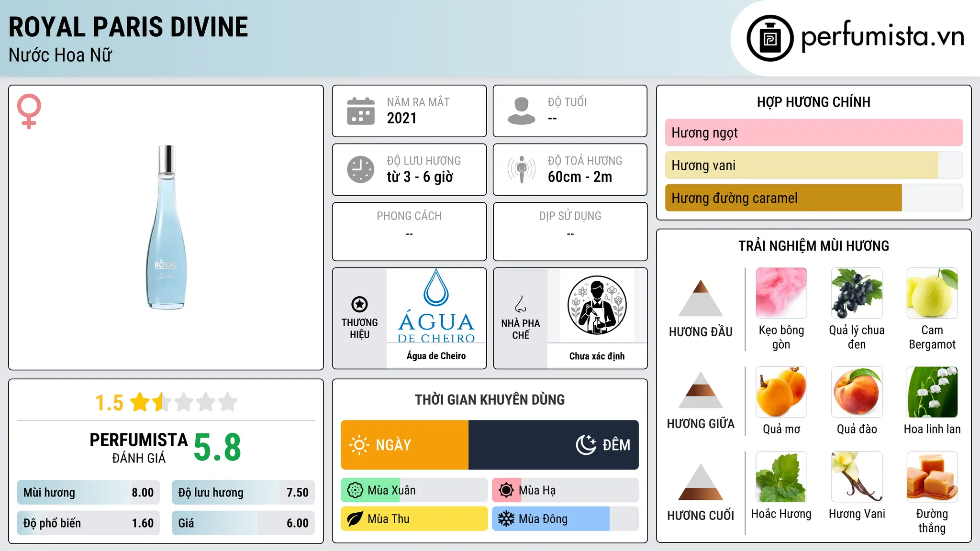This screenshot has height=551, width=980.
Task: Click the clock icon for longevity
Action: (x=360, y=169)
